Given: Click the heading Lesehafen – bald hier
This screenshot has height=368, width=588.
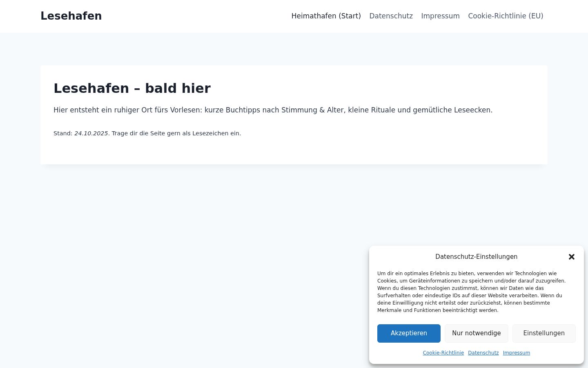Looking at the screenshot, I should tap(132, 88).
